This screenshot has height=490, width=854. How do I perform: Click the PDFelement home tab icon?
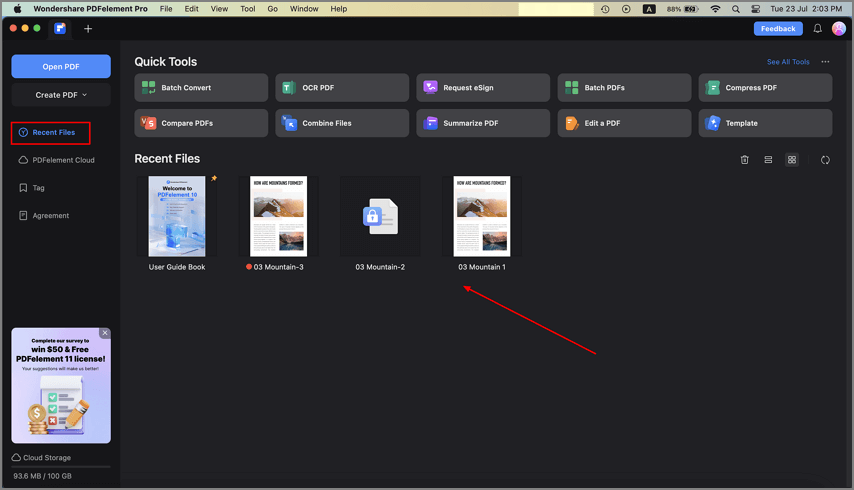pos(60,28)
